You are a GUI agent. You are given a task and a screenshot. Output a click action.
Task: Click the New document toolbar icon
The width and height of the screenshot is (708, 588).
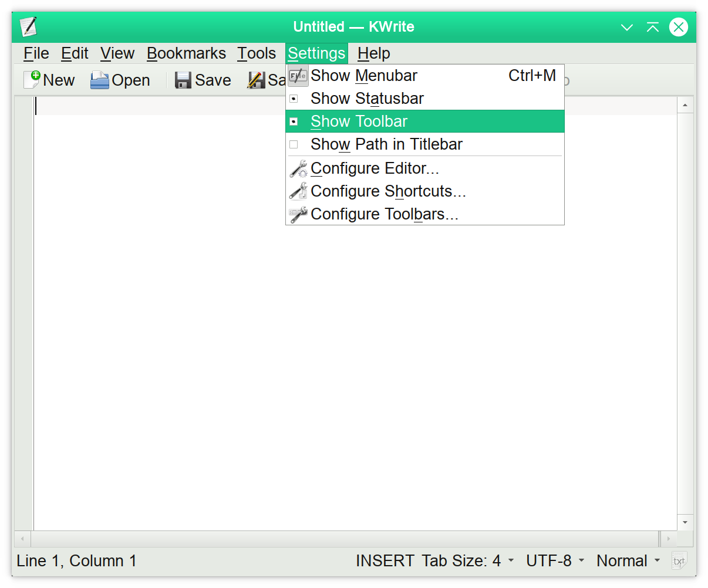tap(32, 80)
